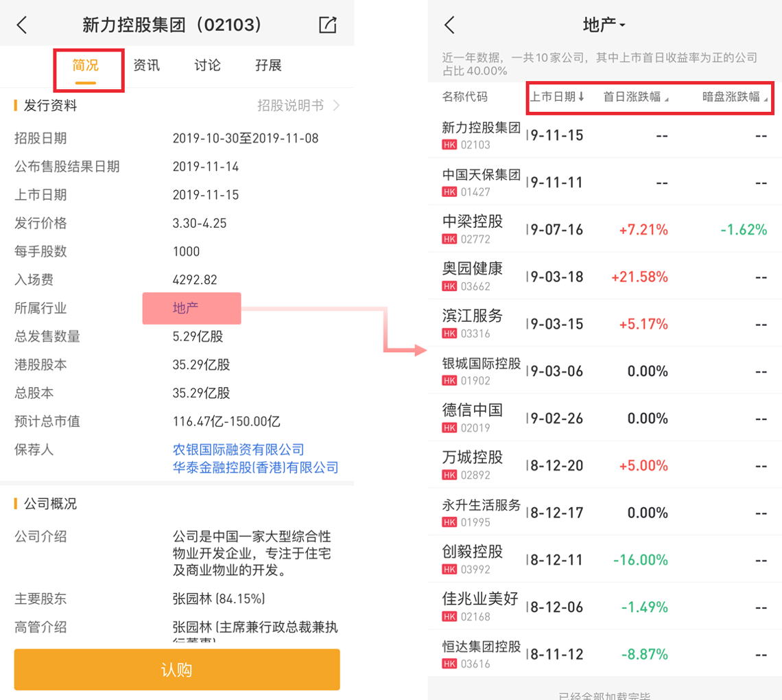Open 新力控股集团 02103 row in list

[x=604, y=135]
